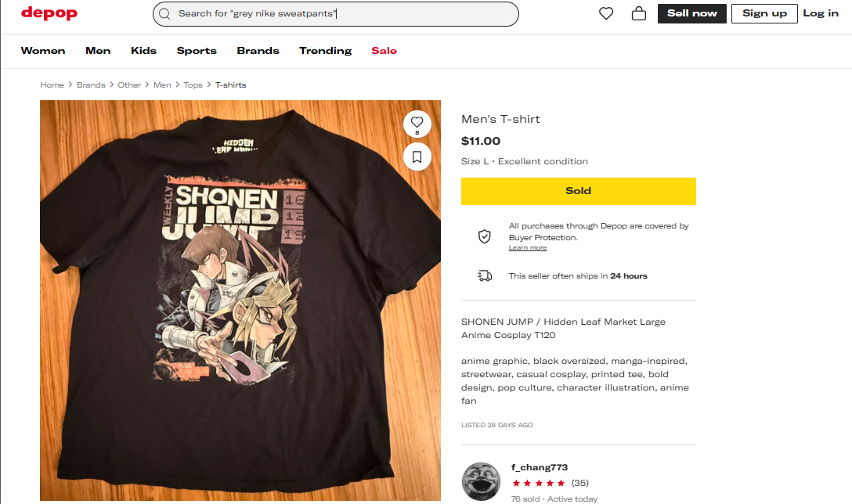852x504 pixels.
Task: Open seller f_chang773 avatar
Action: [481, 481]
